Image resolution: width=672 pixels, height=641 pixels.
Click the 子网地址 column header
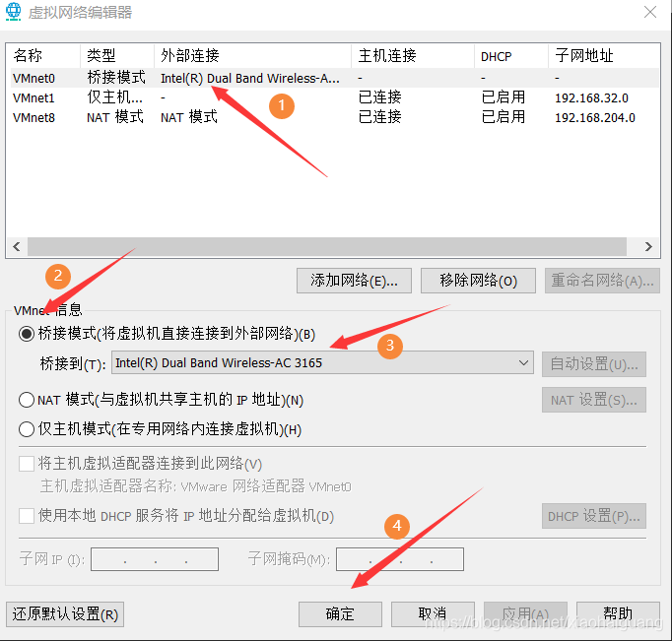click(x=604, y=56)
